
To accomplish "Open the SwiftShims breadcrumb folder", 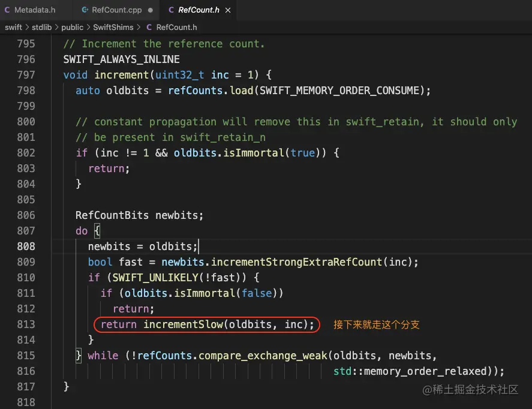I will click(113, 27).
